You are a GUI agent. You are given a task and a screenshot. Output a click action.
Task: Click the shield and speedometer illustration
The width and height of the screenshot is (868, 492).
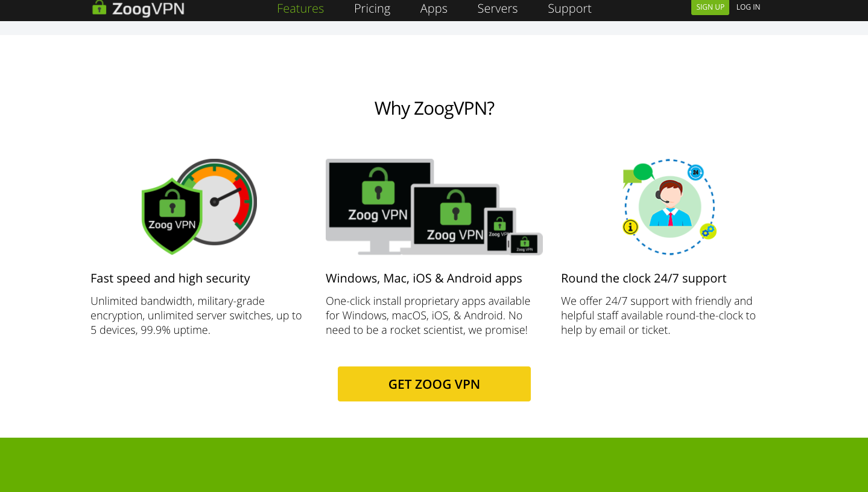pos(199,206)
